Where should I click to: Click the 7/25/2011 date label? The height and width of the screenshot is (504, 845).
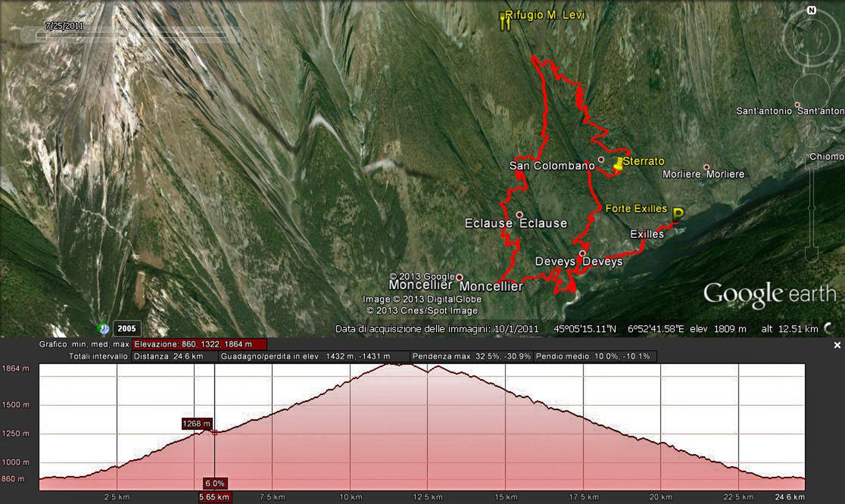tap(64, 26)
